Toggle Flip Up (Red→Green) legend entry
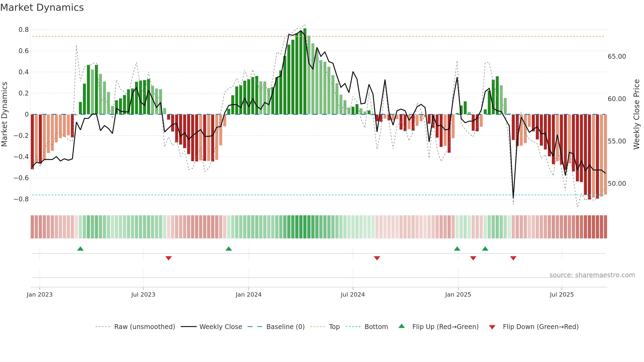Image resolution: width=644 pixels, height=362 pixels. (438, 327)
